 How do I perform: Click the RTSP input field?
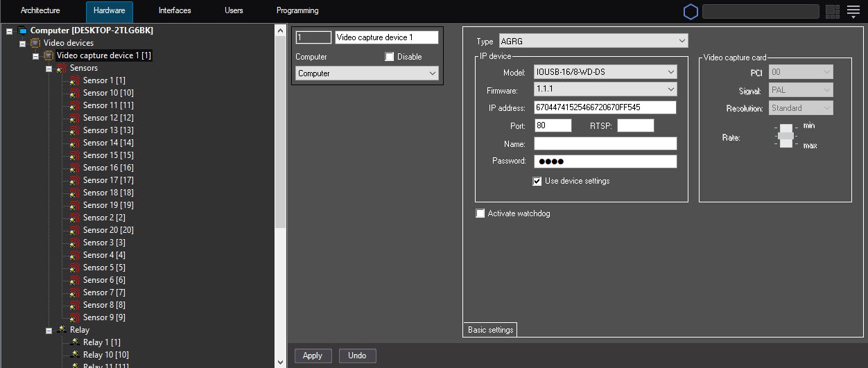pyautogui.click(x=636, y=125)
